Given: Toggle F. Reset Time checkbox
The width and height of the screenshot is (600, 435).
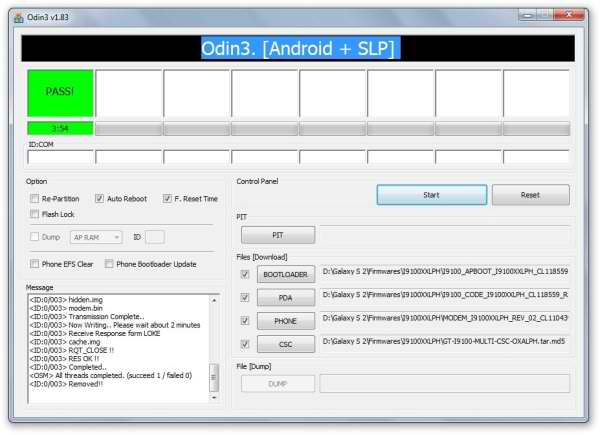Looking at the screenshot, I should pos(167,199).
